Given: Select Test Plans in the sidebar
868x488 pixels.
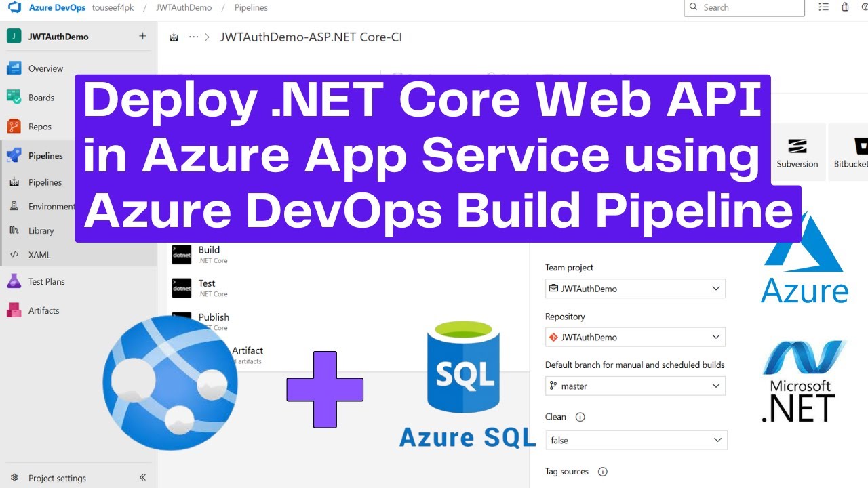Looking at the screenshot, I should [x=46, y=281].
